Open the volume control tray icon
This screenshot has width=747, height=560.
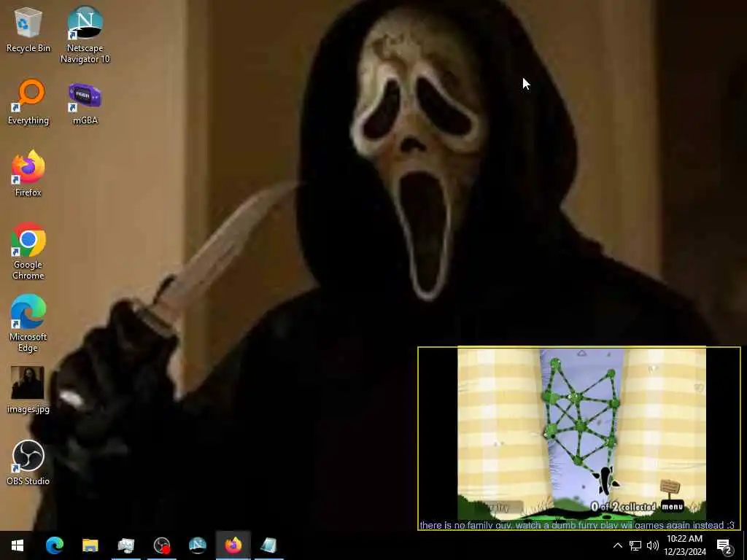653,545
